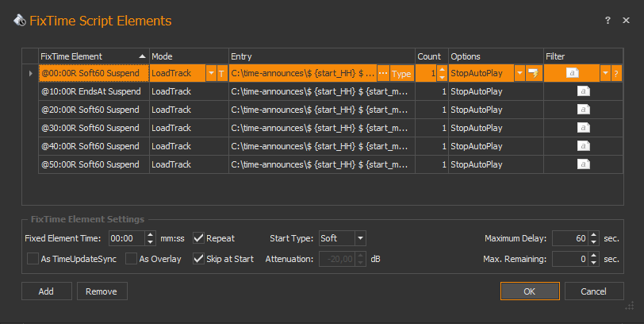Enable the As TimeUpdateSync checkbox
This screenshot has width=644, height=324.
(33, 259)
